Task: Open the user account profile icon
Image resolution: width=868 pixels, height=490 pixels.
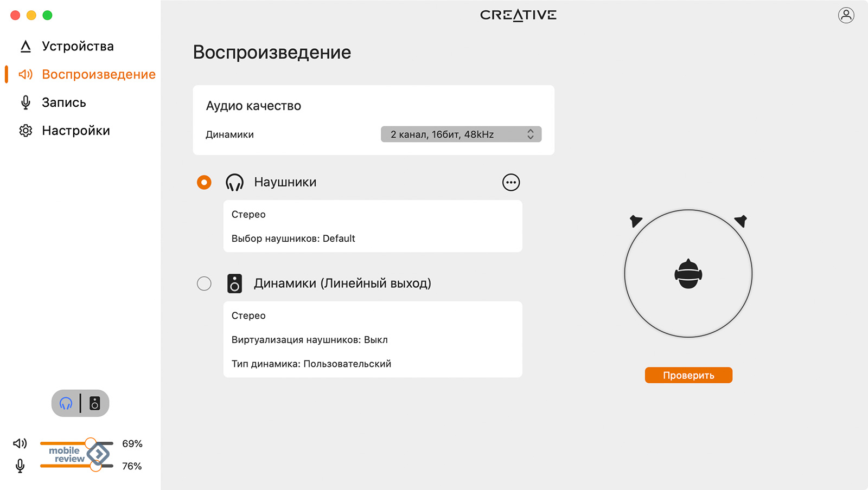Action: pos(846,15)
